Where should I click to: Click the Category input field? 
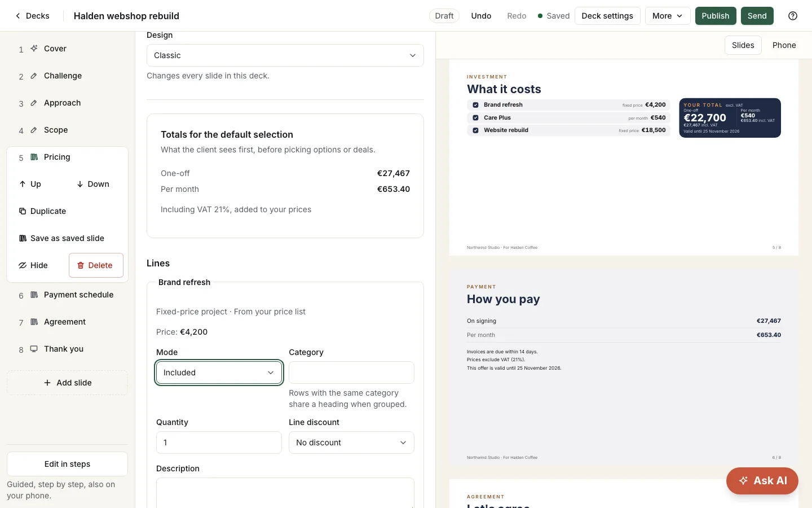[x=351, y=373]
